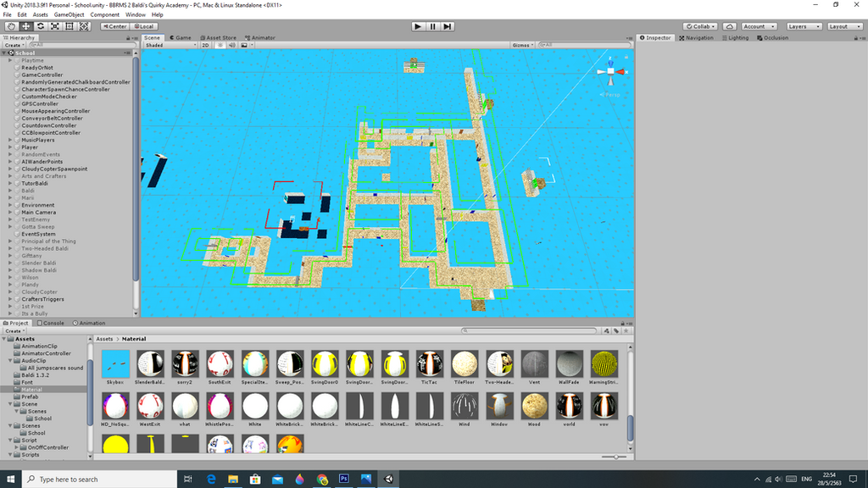Select the Hand tool
The height and width of the screenshot is (488, 868).
click(x=11, y=26)
